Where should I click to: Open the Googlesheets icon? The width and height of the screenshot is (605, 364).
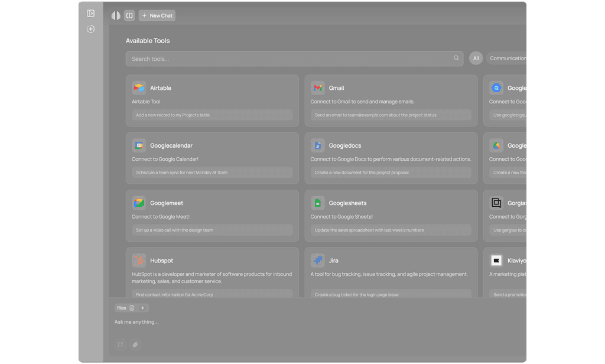pos(317,203)
